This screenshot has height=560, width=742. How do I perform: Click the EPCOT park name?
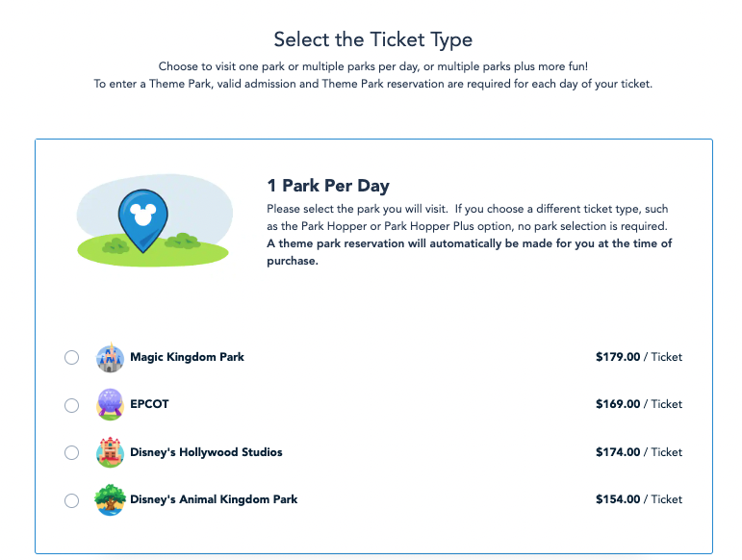pyautogui.click(x=149, y=404)
